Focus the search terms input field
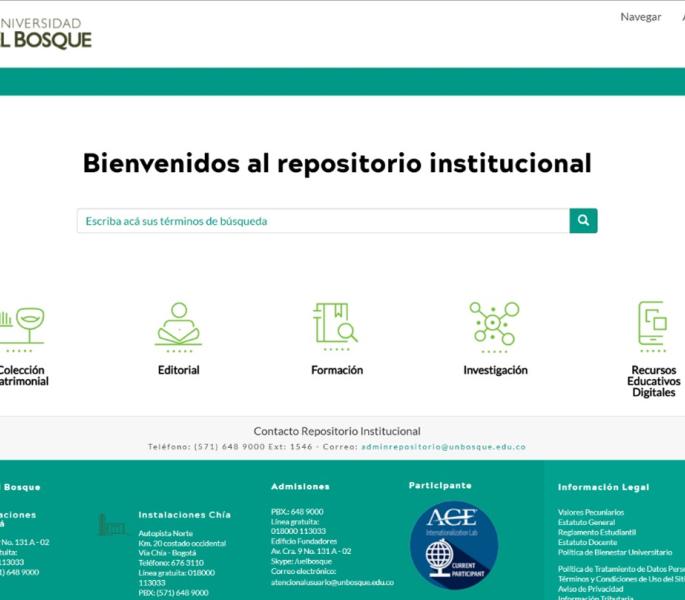 (x=322, y=221)
